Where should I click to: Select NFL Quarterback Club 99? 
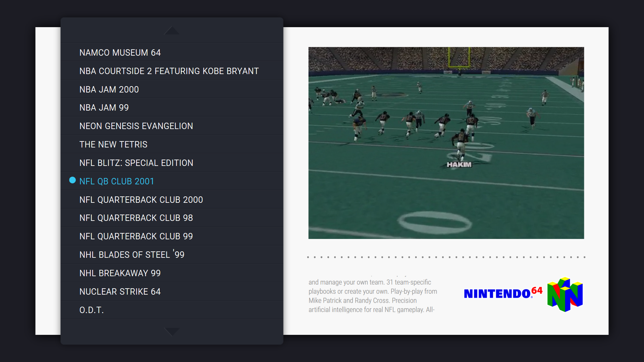pyautogui.click(x=172, y=236)
